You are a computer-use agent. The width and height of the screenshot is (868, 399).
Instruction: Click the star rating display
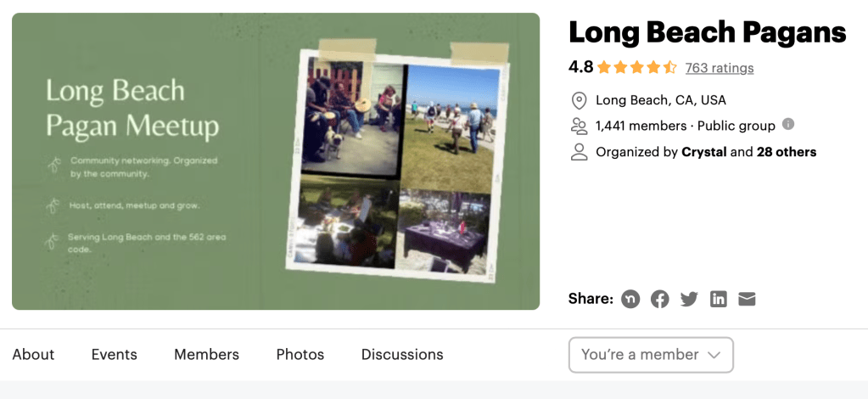coord(636,67)
